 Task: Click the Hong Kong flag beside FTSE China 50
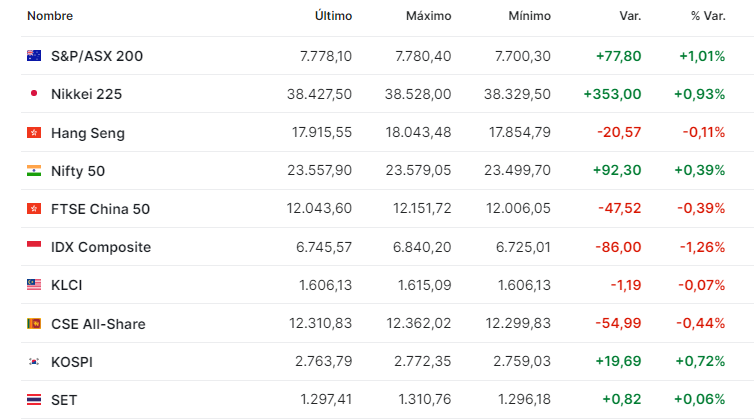[34, 208]
